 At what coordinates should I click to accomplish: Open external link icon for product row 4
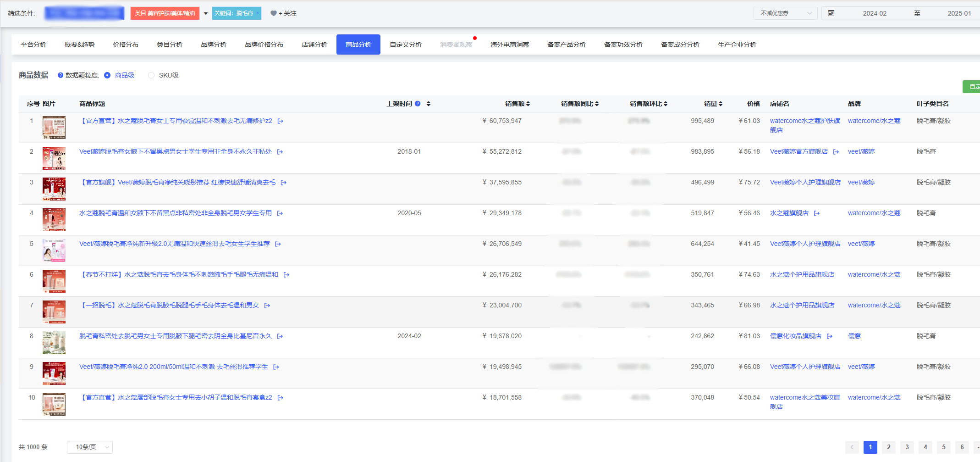click(280, 213)
